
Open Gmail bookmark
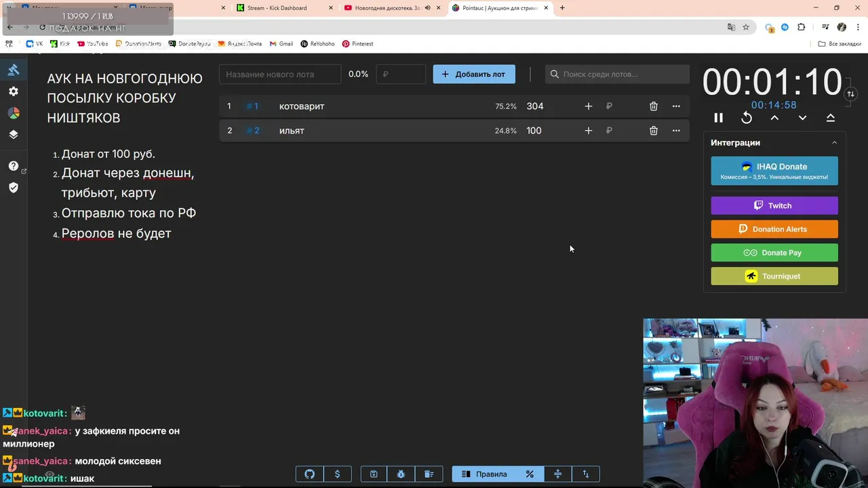[x=281, y=44]
